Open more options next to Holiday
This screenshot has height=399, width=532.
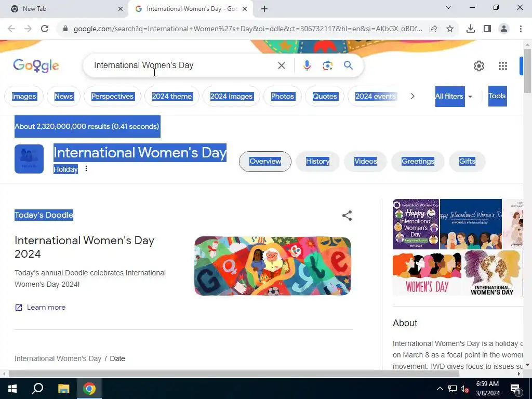click(x=86, y=169)
